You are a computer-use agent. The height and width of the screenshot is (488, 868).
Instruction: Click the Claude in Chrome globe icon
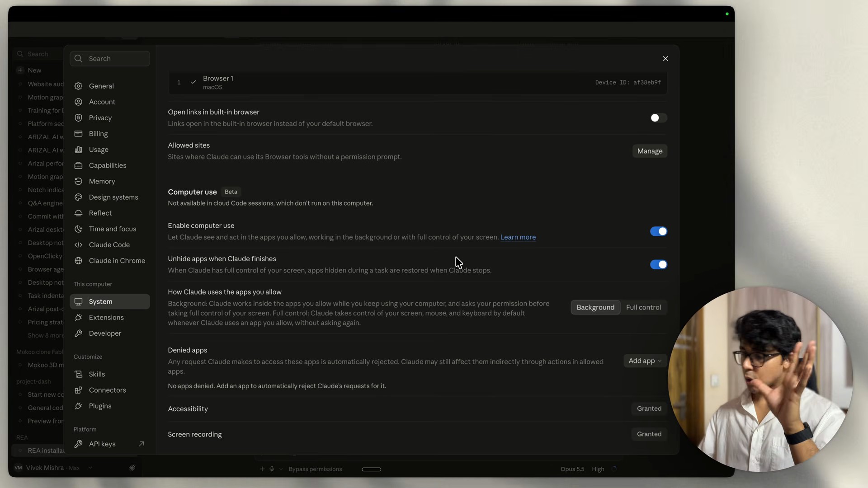[78, 261]
